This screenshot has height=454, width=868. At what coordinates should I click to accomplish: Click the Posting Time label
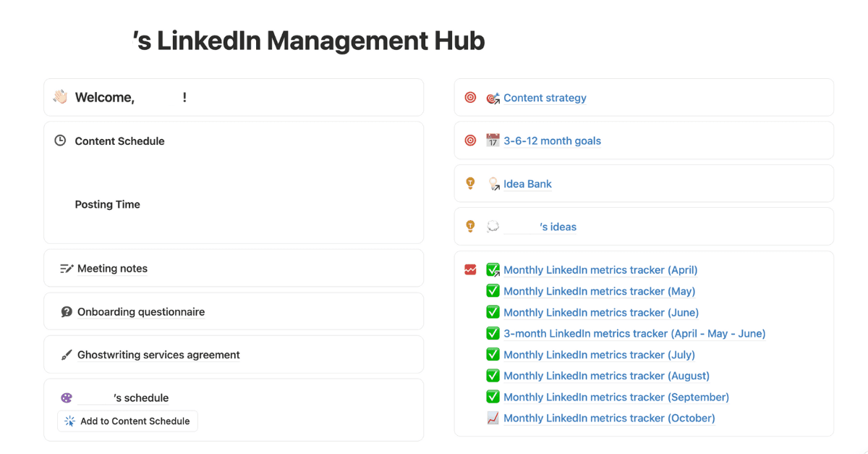(x=107, y=204)
